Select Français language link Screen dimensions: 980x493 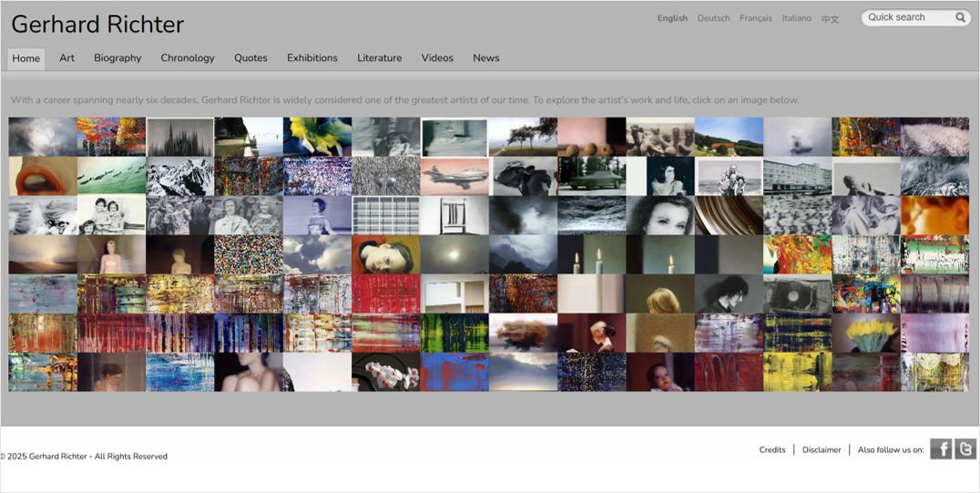755,18
